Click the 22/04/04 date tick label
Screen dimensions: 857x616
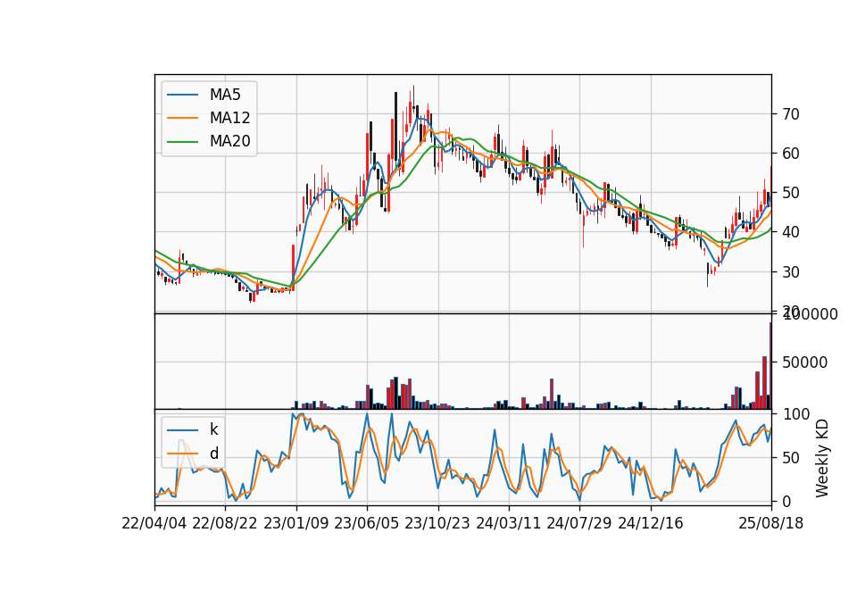pyautogui.click(x=154, y=523)
